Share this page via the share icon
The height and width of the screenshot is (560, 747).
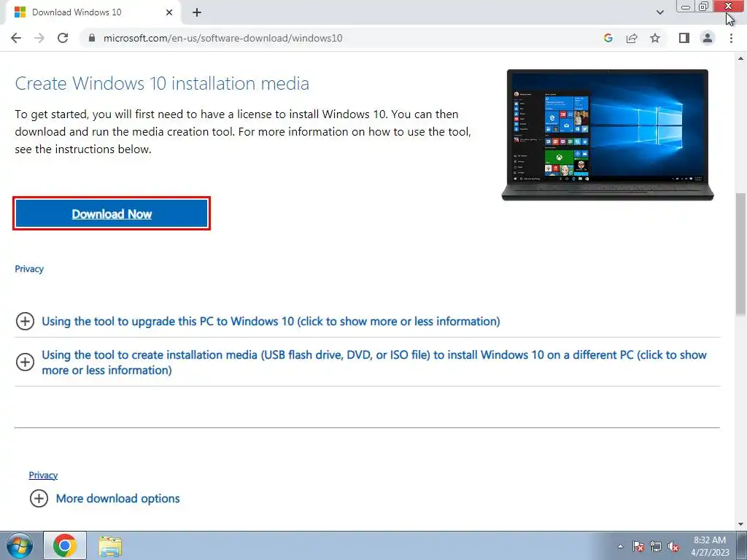click(x=632, y=38)
